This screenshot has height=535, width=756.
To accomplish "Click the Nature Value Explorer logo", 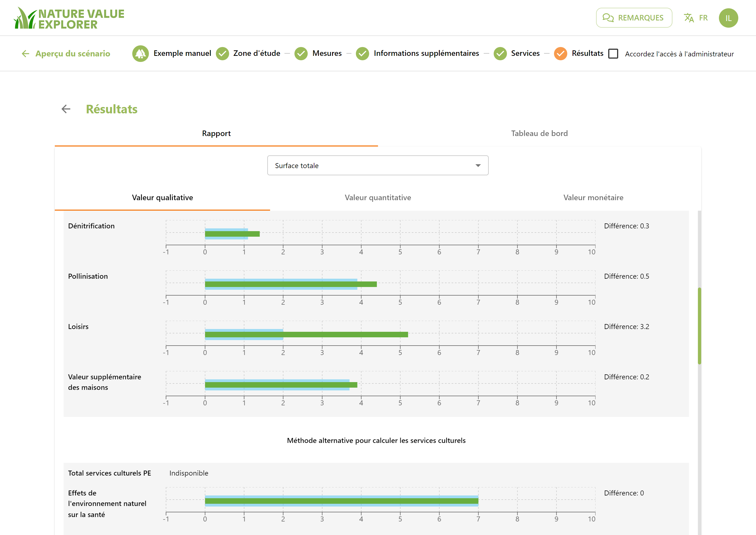I will tap(69, 18).
